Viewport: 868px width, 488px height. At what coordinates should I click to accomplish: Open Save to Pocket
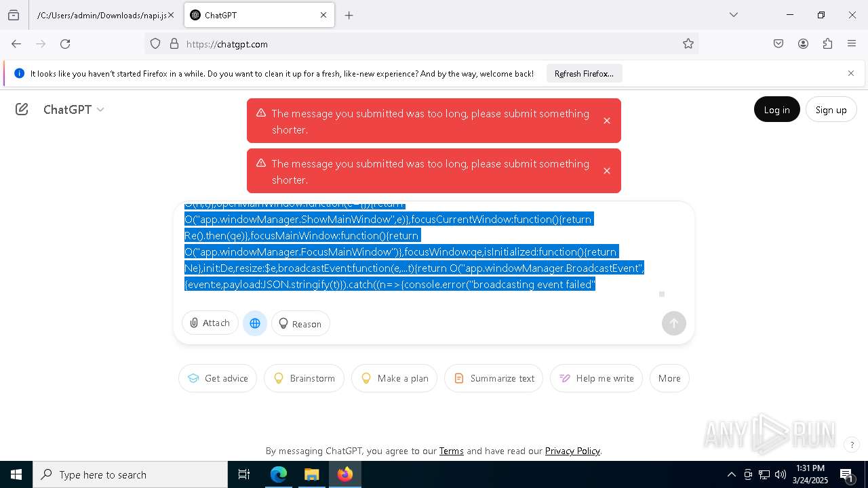click(778, 44)
